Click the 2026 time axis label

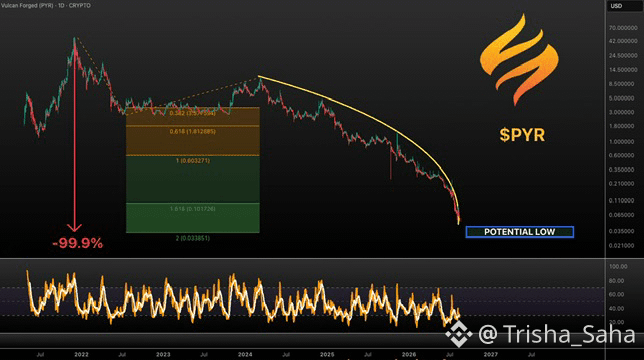click(409, 355)
